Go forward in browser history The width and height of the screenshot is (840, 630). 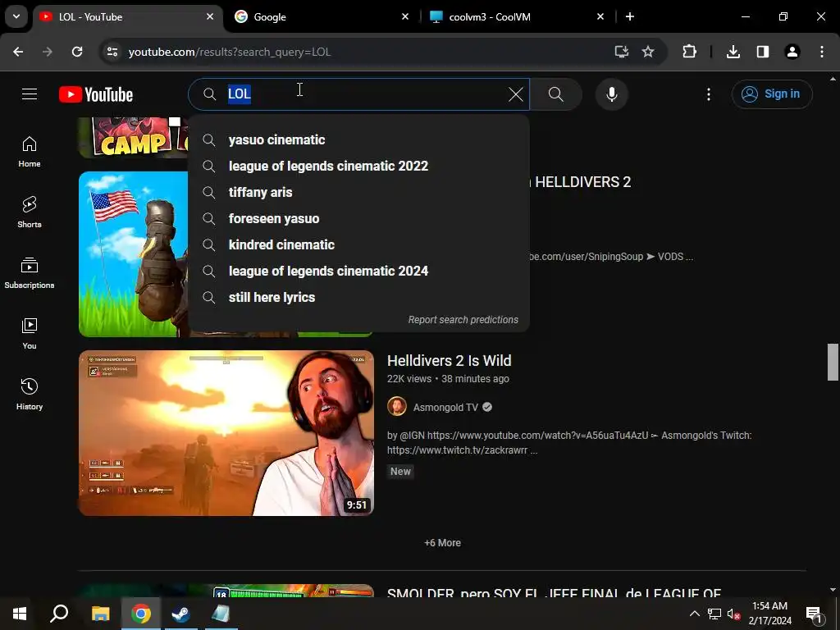click(x=48, y=52)
